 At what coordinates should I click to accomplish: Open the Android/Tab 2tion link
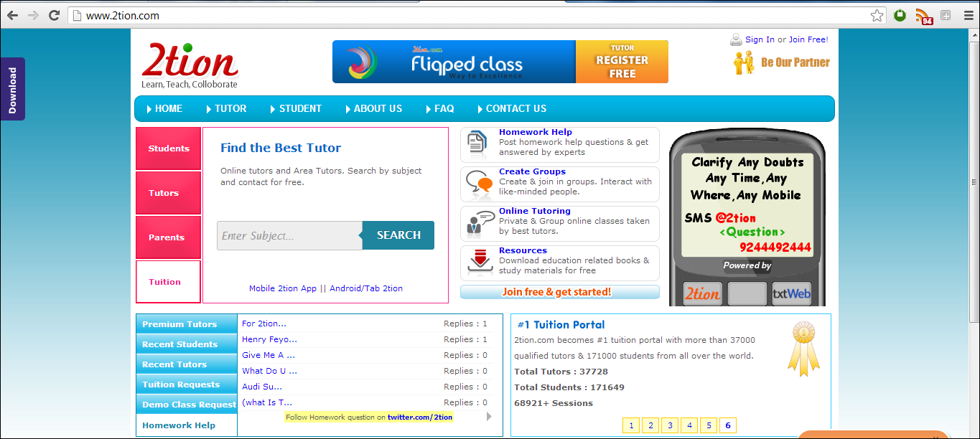click(x=366, y=288)
